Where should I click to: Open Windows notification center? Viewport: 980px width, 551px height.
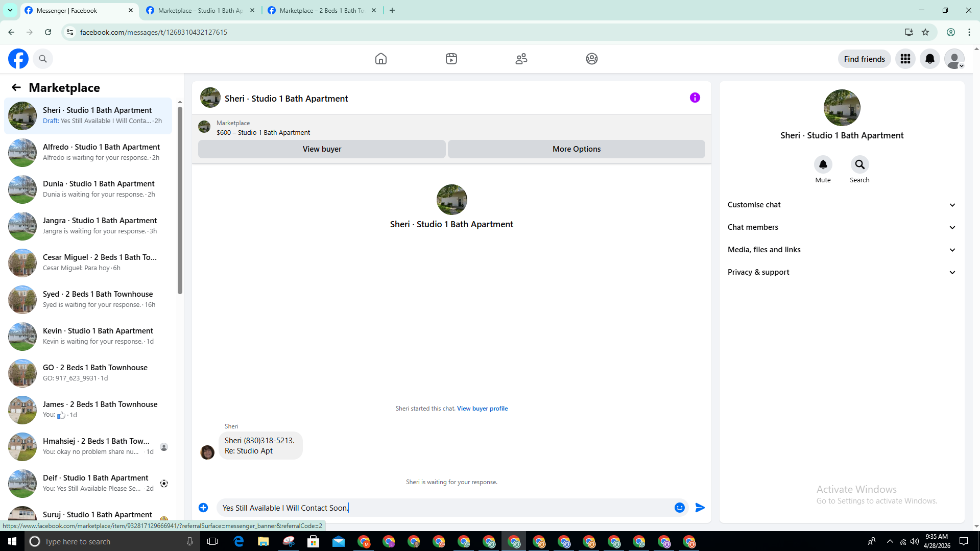pos(964,541)
